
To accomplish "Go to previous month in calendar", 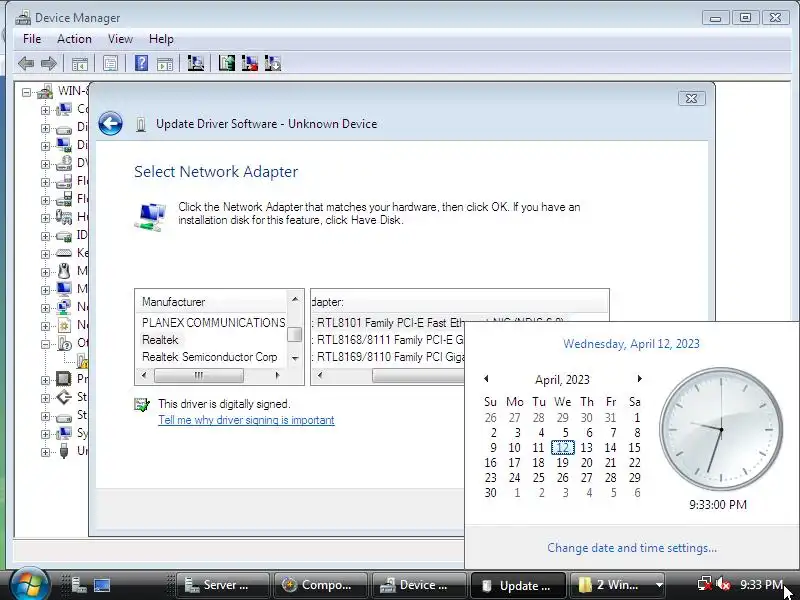I will (x=487, y=379).
